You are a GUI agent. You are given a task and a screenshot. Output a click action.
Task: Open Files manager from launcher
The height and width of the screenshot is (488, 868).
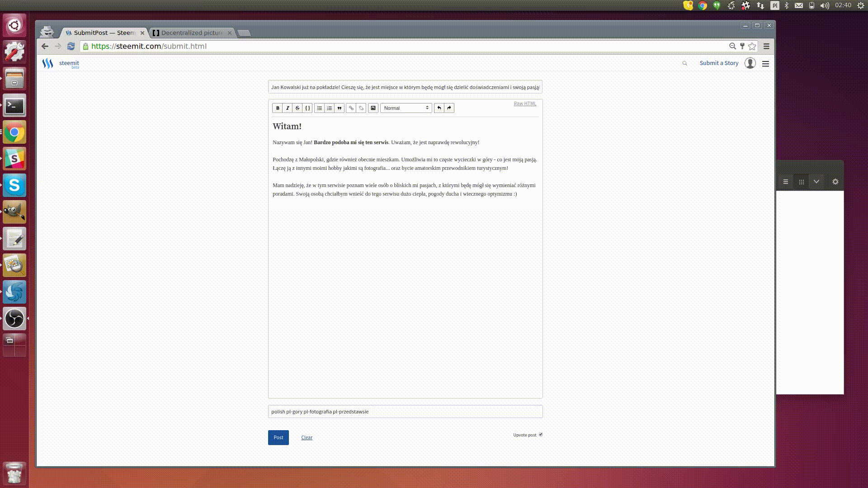[14, 79]
